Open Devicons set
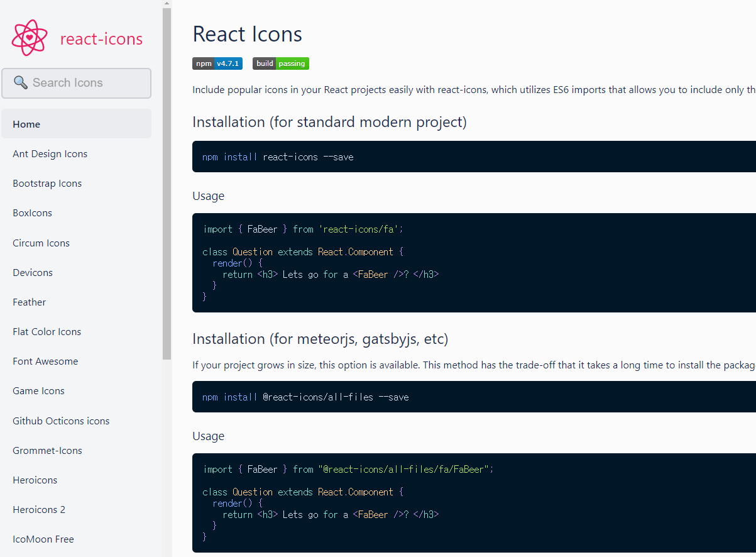 (x=33, y=273)
